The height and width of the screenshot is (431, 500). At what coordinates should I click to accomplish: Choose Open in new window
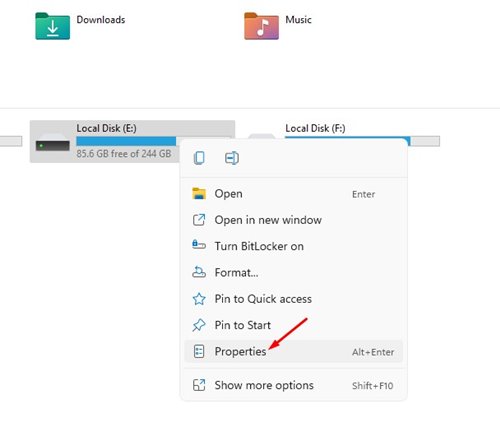click(293, 220)
